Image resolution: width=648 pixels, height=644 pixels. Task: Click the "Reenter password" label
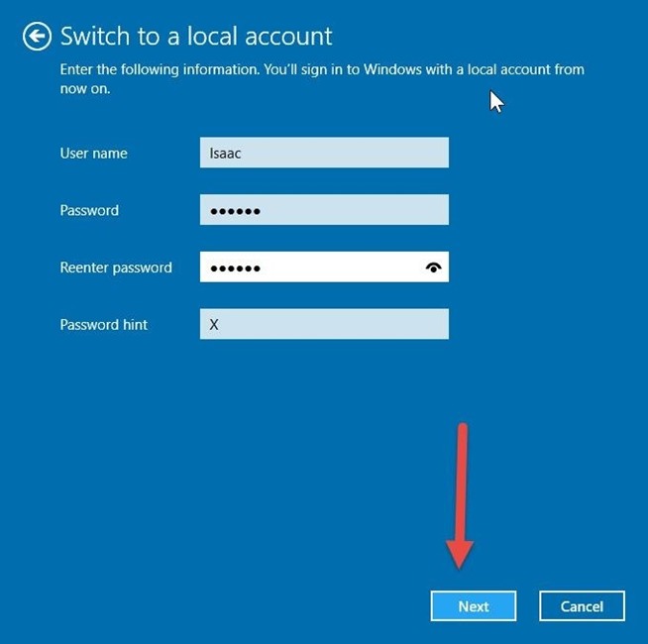(x=116, y=268)
